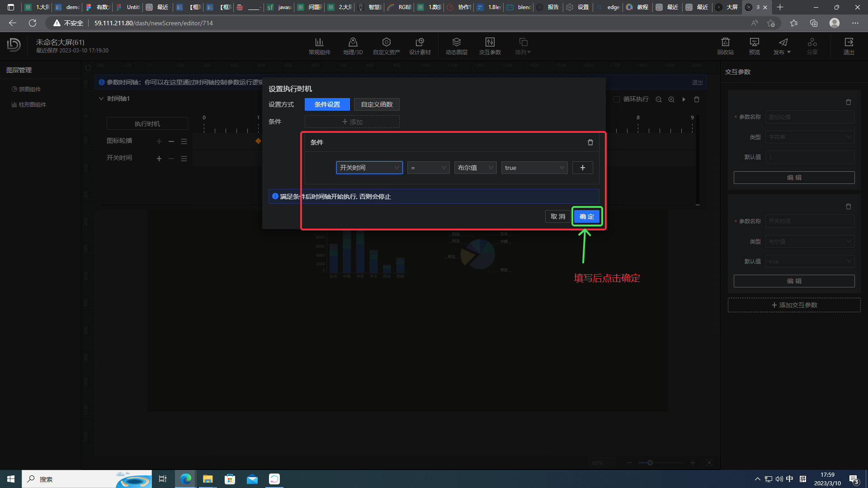Click 确定 to confirm condition

pos(587,216)
